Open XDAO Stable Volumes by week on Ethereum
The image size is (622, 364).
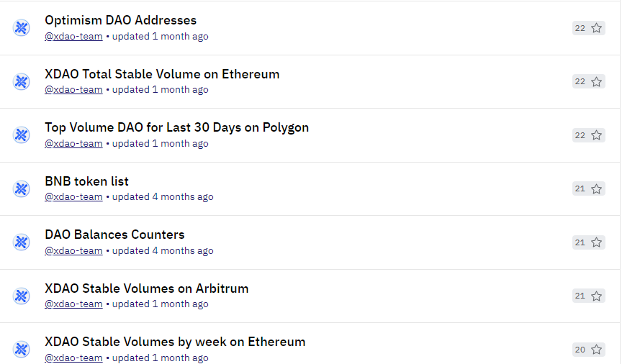coord(175,342)
